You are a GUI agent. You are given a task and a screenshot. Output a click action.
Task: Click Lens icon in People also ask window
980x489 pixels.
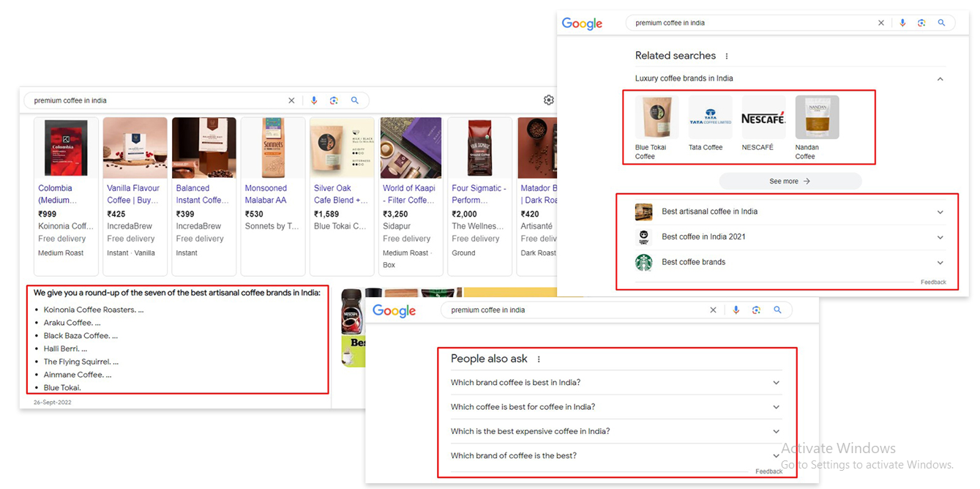(757, 310)
